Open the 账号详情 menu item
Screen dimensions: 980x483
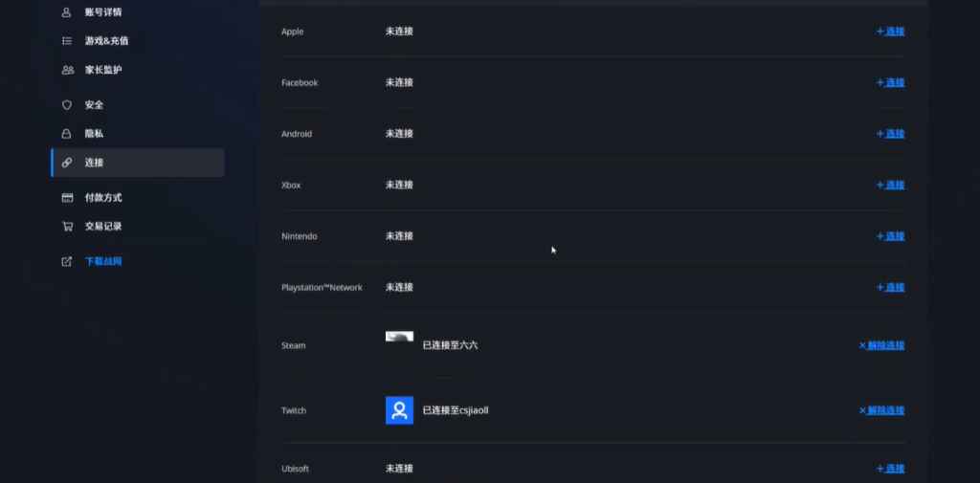point(102,12)
